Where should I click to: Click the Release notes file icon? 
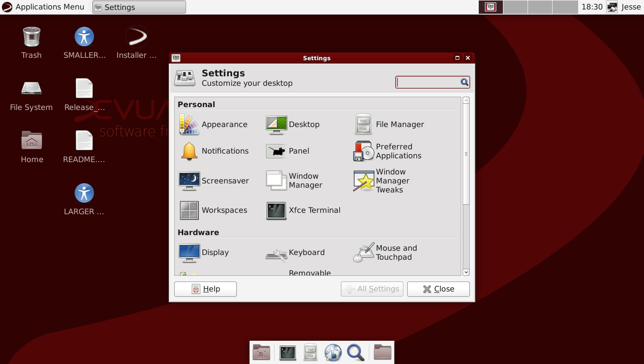pos(84,89)
